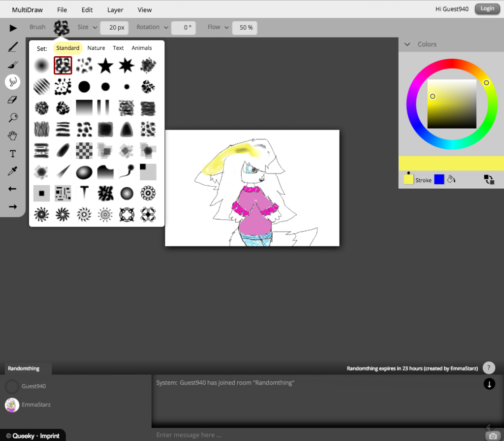Select the Eyedropper color picker tool
Image resolution: width=504 pixels, height=441 pixels.
point(13,171)
